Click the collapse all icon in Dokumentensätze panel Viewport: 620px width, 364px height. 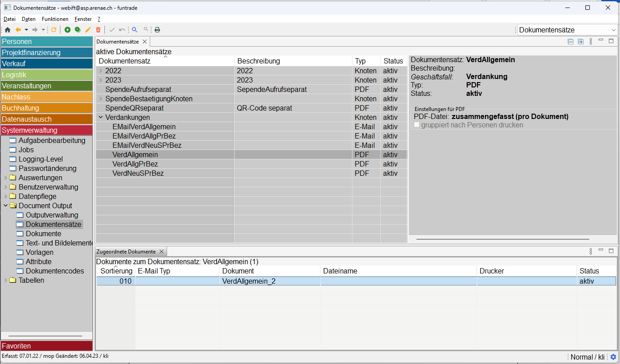point(571,42)
